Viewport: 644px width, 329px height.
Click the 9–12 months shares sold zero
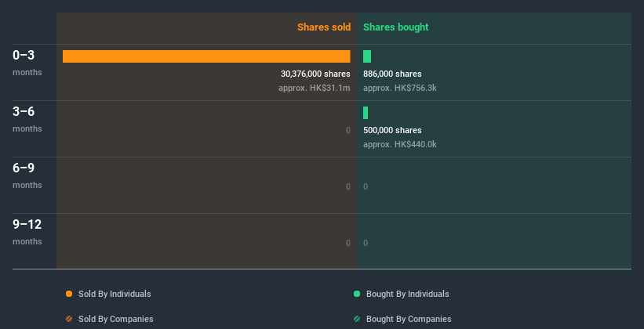pyautogui.click(x=348, y=244)
